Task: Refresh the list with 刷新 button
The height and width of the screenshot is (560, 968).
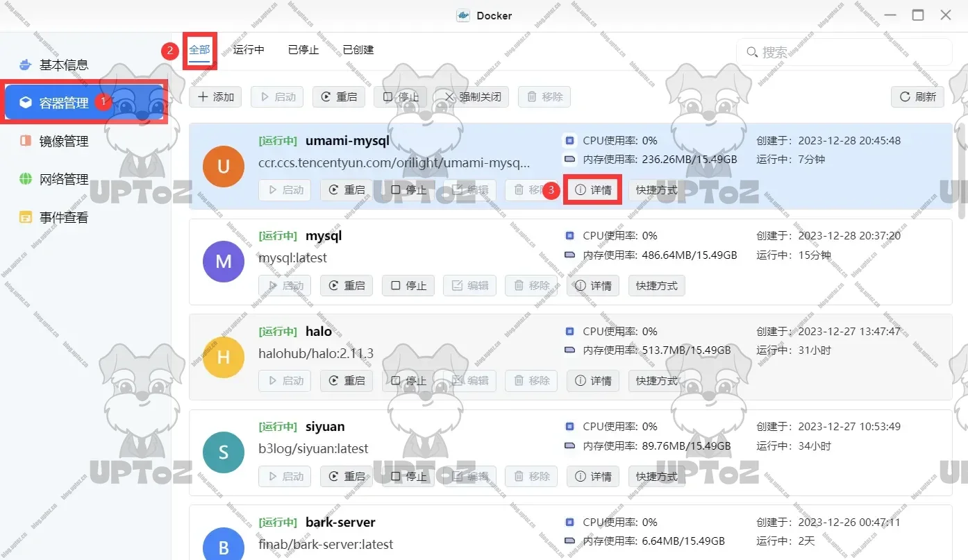Action: [917, 97]
